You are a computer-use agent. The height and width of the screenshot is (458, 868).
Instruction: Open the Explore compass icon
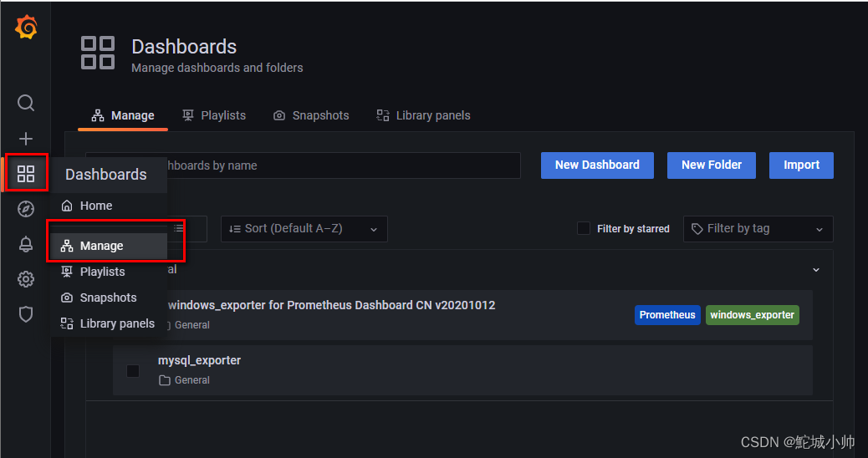point(25,209)
